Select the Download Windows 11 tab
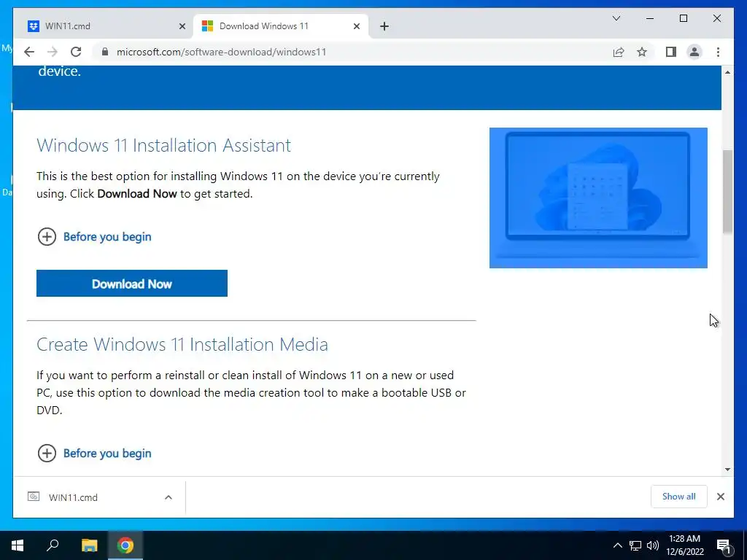The height and width of the screenshot is (560, 747). 280,26
